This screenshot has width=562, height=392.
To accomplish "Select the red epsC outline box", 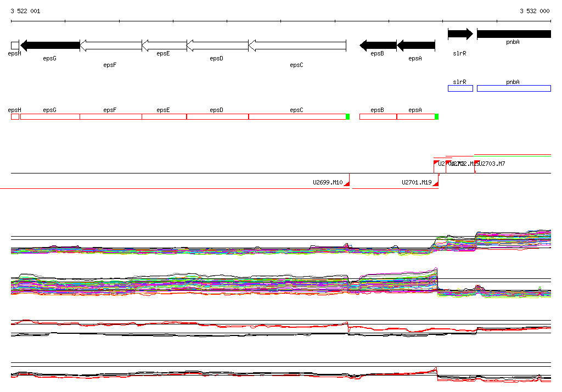I will (x=297, y=116).
